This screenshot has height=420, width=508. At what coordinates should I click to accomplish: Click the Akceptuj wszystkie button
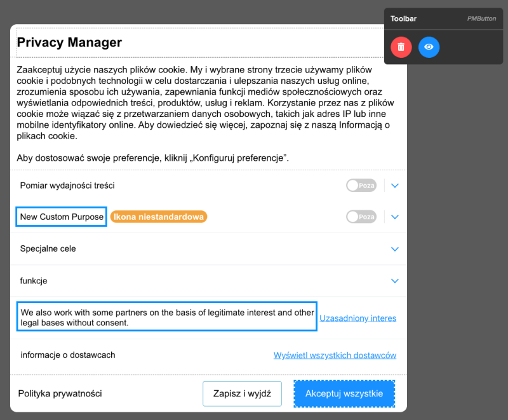coord(344,393)
